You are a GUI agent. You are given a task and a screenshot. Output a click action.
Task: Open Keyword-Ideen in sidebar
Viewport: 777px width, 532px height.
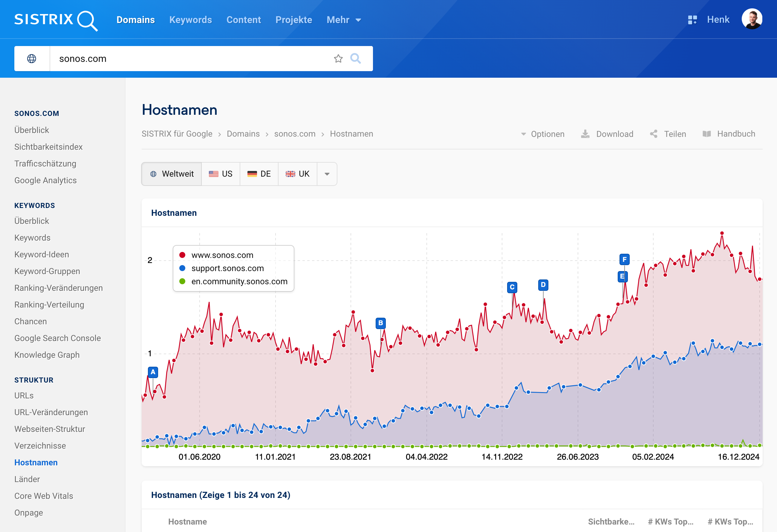coord(42,255)
